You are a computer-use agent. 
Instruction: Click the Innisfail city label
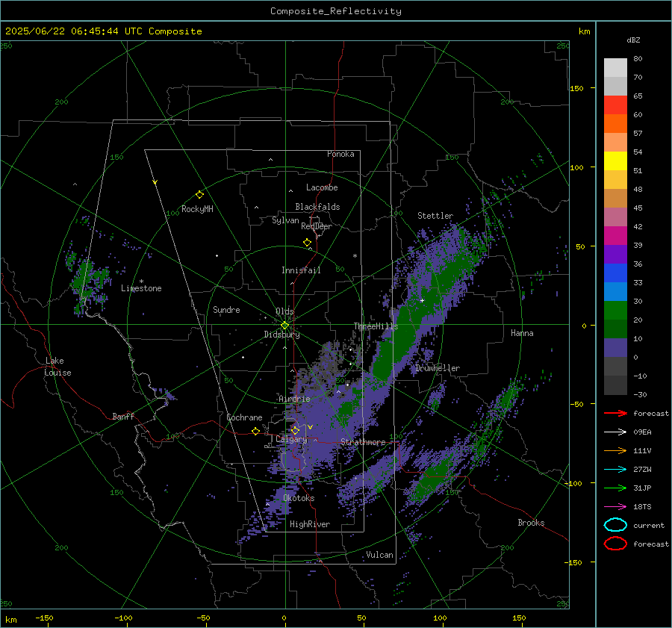301,270
